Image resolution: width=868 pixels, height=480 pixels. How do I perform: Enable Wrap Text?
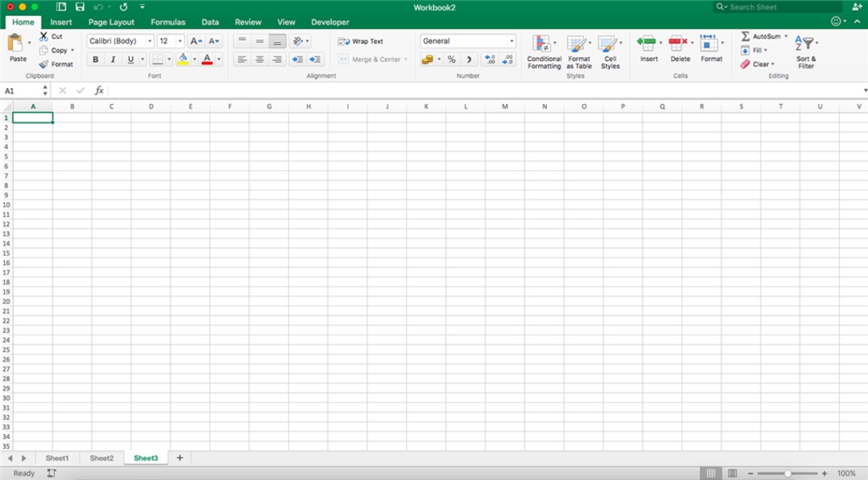coord(361,41)
